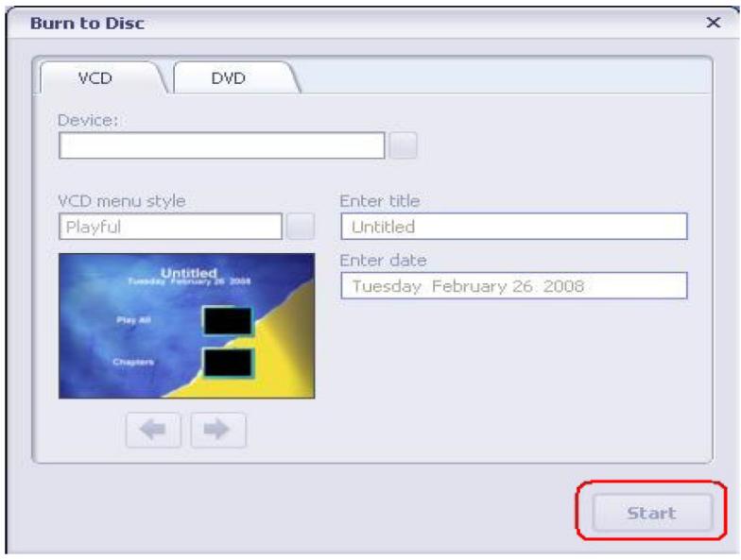The width and height of the screenshot is (741, 560).
Task: Open the VCD menu style combo box
Action: [170, 227]
